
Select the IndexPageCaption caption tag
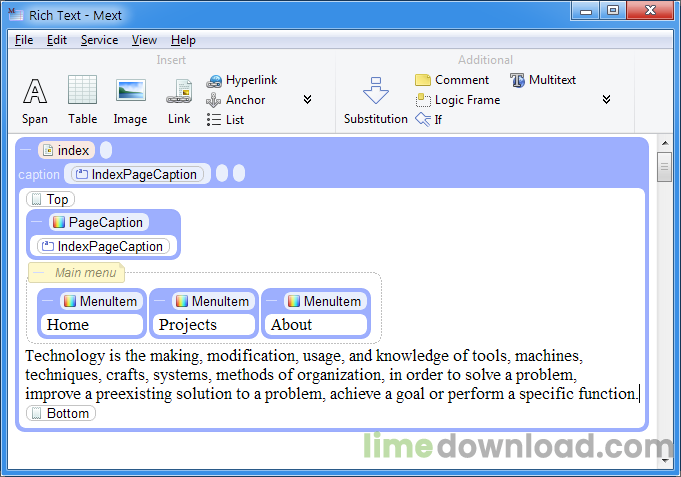pyautogui.click(x=136, y=174)
